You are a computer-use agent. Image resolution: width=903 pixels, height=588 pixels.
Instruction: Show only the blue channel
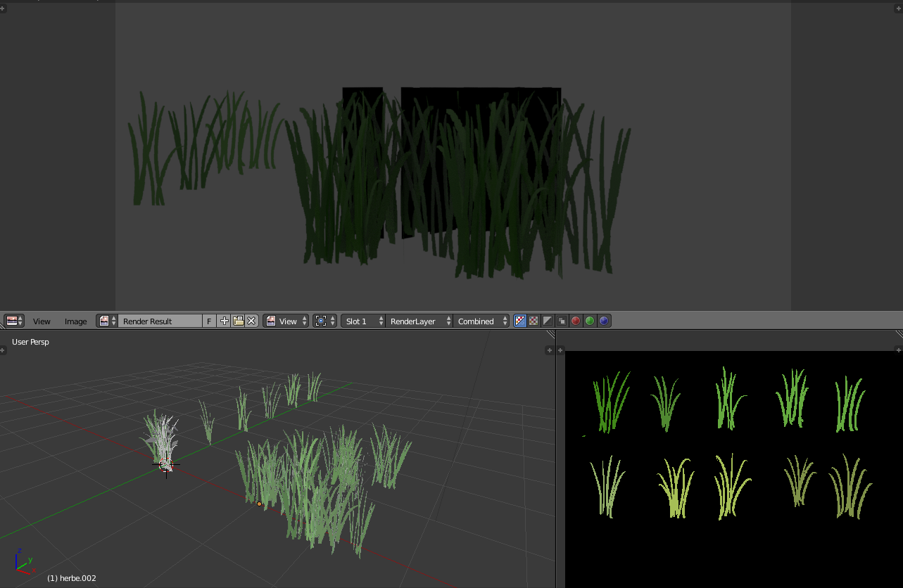pos(604,321)
